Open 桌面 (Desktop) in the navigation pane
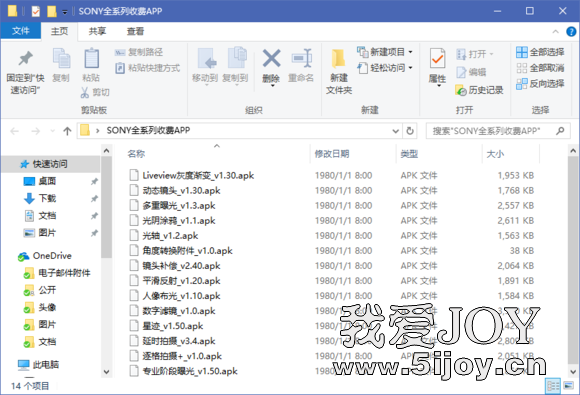 click(47, 181)
